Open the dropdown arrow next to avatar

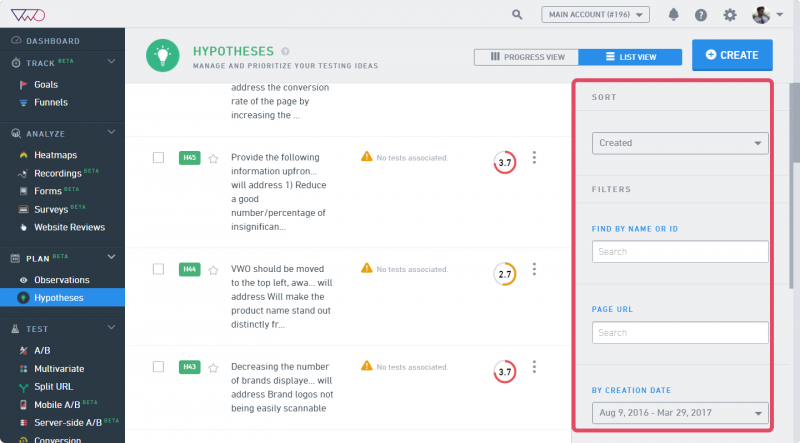point(780,15)
